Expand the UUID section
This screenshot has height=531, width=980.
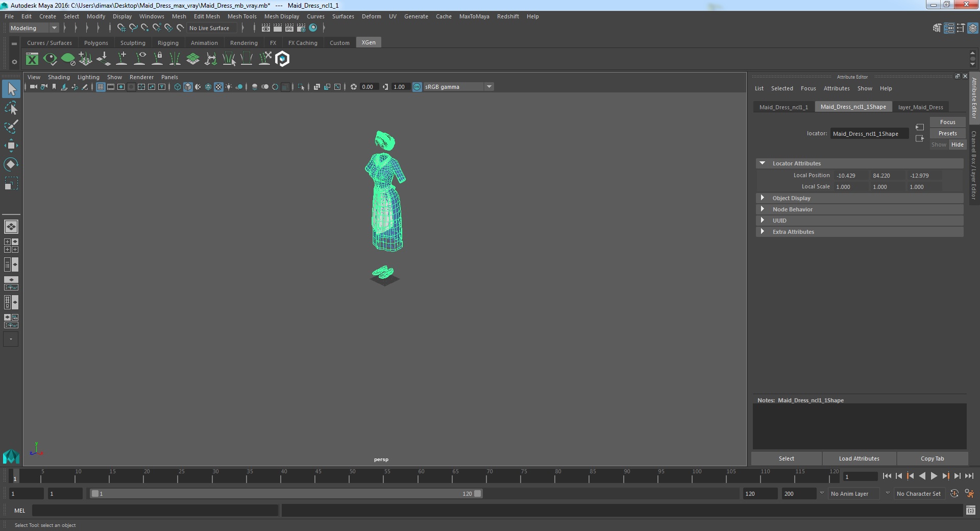coord(762,221)
